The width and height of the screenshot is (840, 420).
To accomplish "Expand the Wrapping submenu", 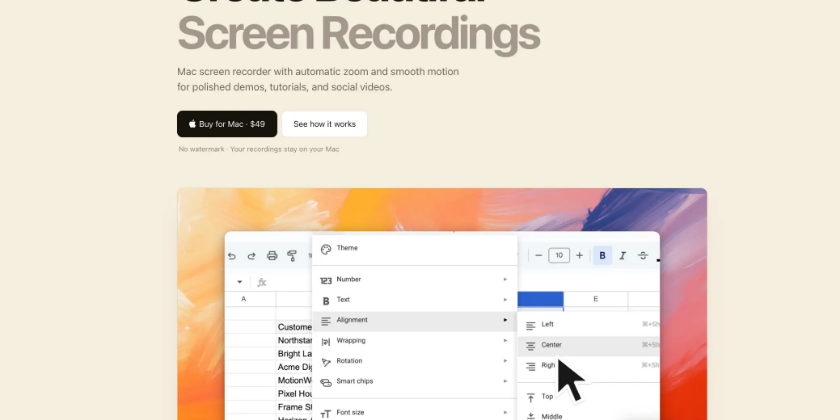I will pyautogui.click(x=414, y=341).
